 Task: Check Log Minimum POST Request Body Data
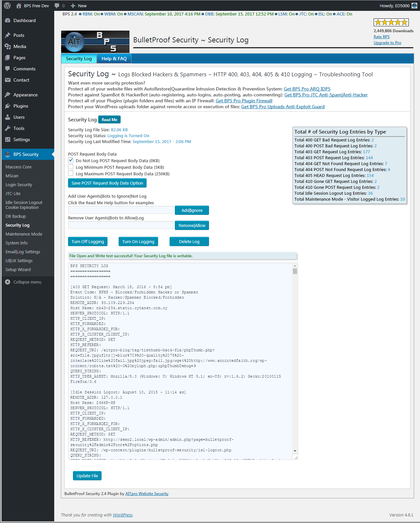point(71,167)
